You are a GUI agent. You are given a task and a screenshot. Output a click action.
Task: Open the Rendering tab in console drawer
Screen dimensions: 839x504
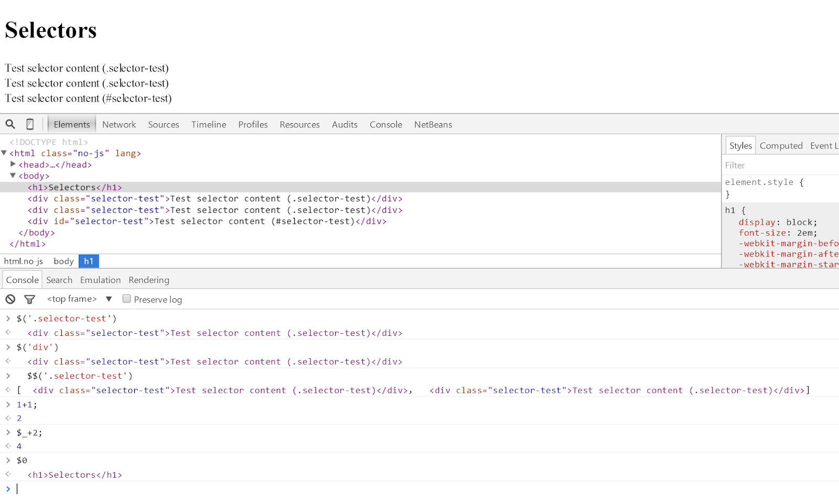148,280
